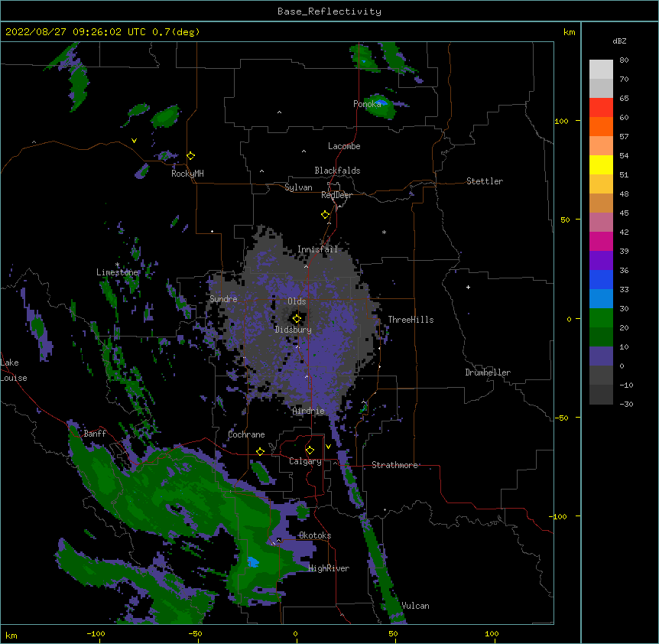The height and width of the screenshot is (644, 659).
Task: Click the slate-purple 0-10 dBZ legend swatch
Action: coord(601,356)
